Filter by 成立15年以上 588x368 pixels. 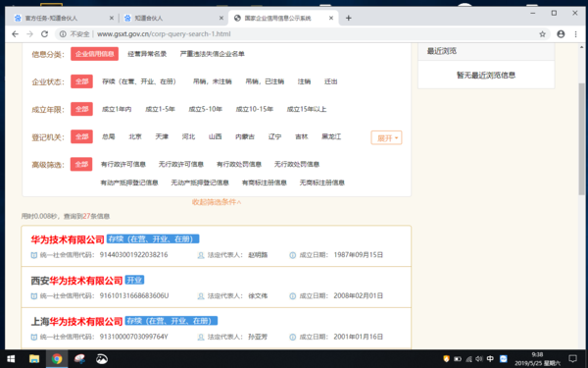(x=307, y=109)
